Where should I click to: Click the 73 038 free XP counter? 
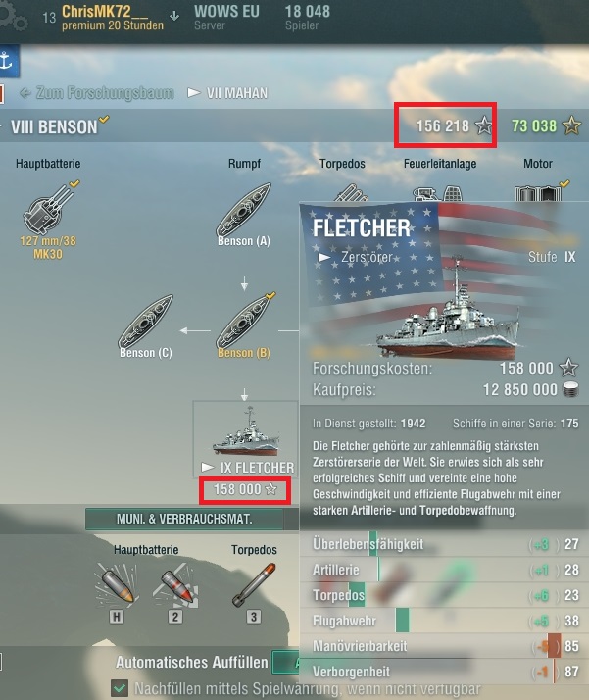tap(546, 125)
